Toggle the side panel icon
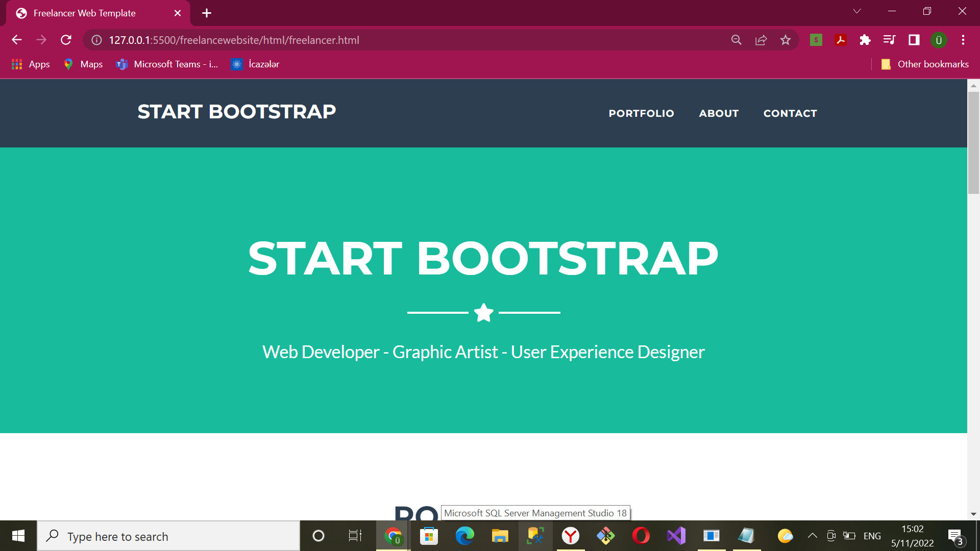This screenshot has height=551, width=980. click(914, 40)
